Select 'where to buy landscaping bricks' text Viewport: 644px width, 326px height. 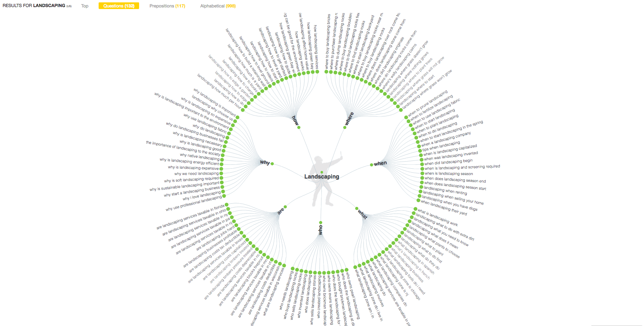(328, 42)
